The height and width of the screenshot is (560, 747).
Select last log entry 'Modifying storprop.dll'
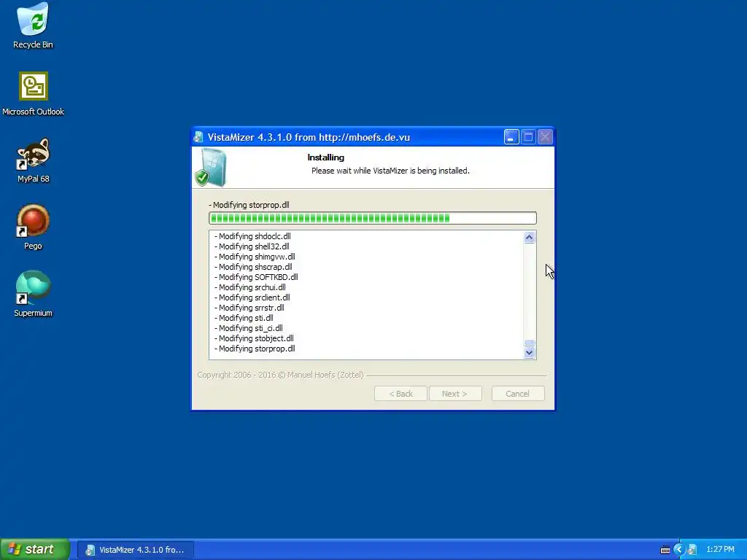tap(255, 349)
